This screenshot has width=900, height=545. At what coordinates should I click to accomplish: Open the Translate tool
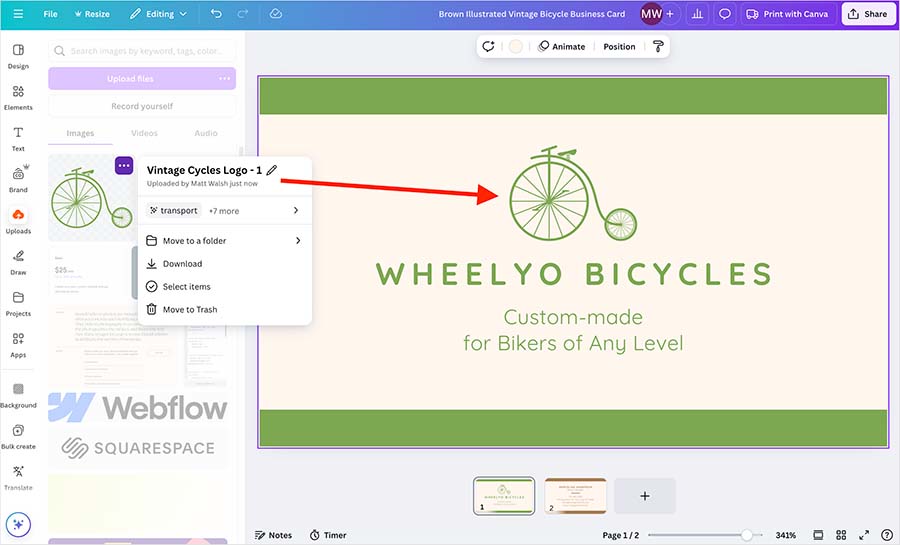point(18,478)
